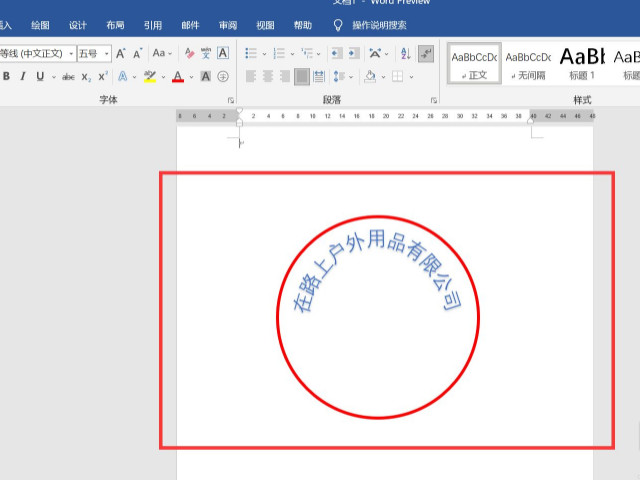Open the Font dialog launcher
The image size is (640, 480).
click(x=231, y=100)
